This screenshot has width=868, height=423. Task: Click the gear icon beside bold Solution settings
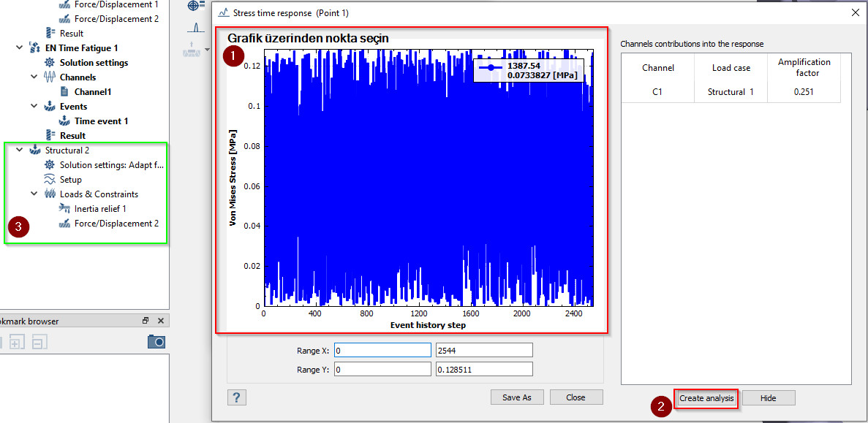click(50, 63)
